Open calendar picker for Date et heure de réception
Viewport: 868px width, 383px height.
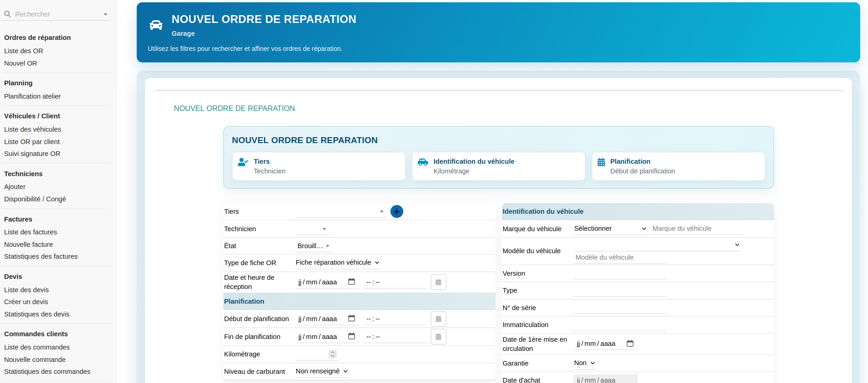pos(351,282)
